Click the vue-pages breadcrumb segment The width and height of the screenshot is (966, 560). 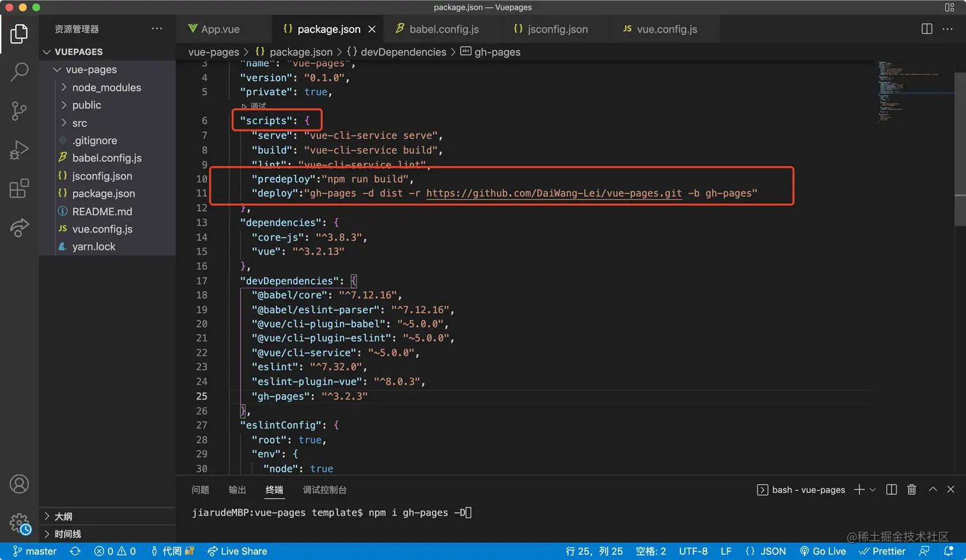click(x=213, y=52)
